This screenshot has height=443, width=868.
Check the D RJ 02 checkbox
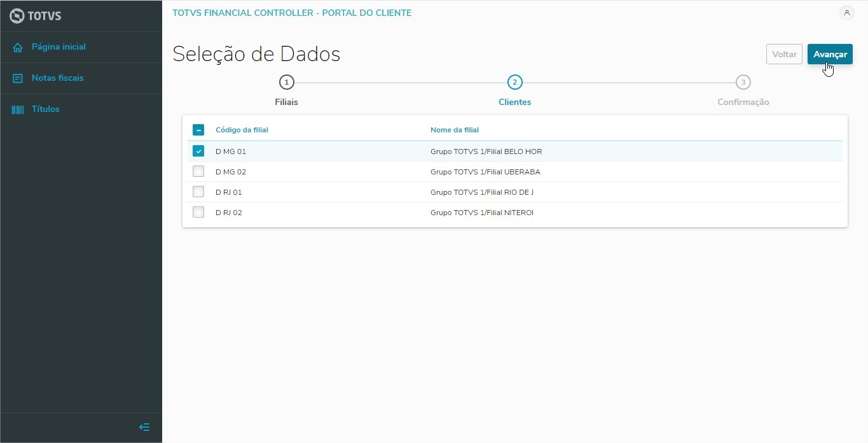coord(198,212)
